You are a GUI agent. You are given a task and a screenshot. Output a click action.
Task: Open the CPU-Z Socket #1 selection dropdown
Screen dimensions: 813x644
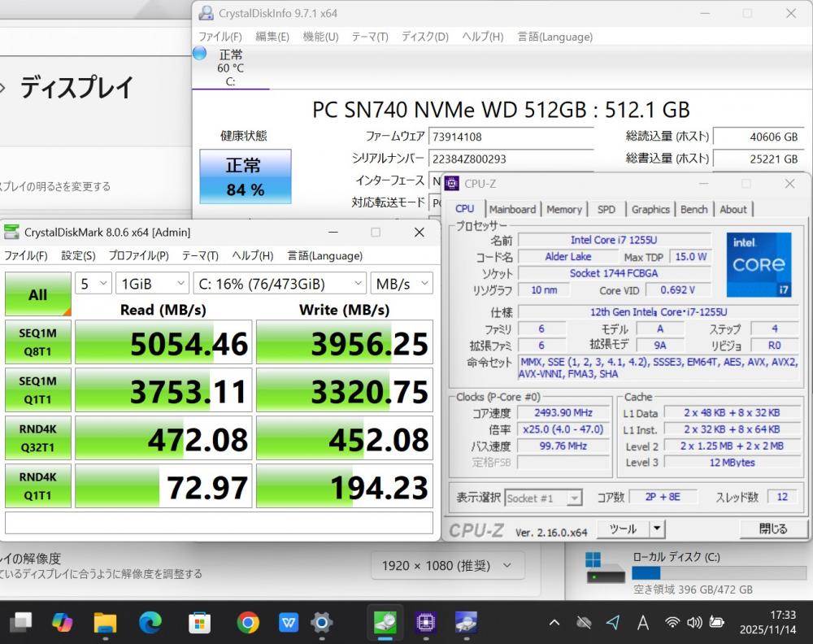pyautogui.click(x=543, y=498)
